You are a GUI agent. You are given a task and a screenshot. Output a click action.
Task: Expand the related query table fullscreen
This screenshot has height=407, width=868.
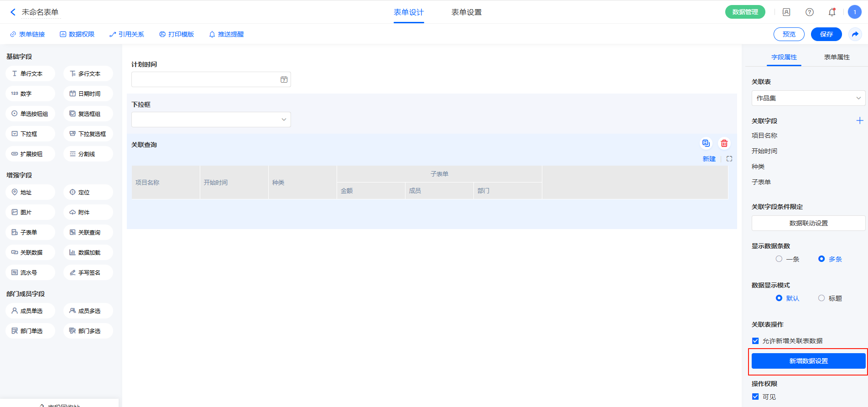click(x=729, y=159)
